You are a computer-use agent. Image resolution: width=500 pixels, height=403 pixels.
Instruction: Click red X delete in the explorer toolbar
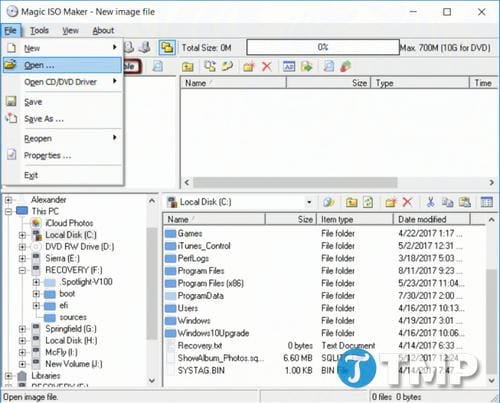407,202
